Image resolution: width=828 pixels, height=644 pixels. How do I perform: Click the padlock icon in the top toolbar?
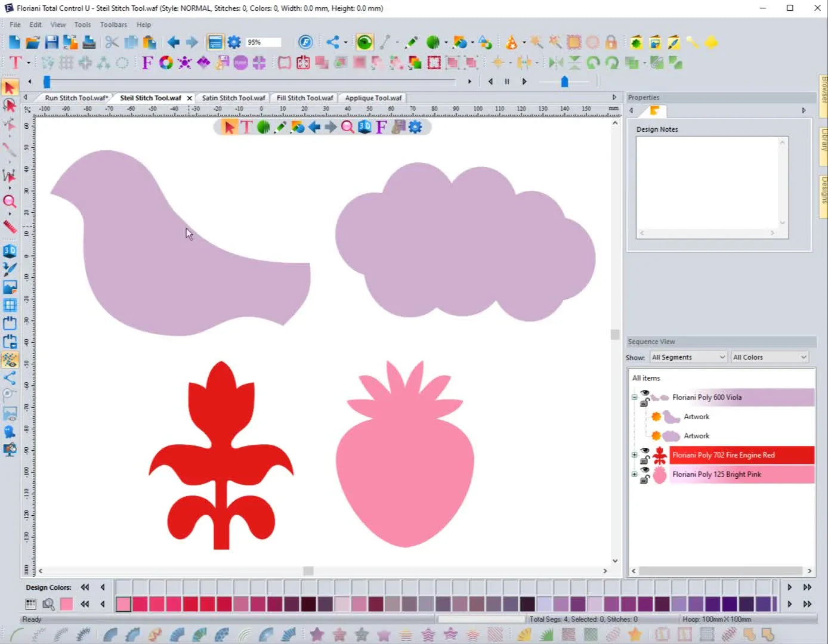[611, 42]
